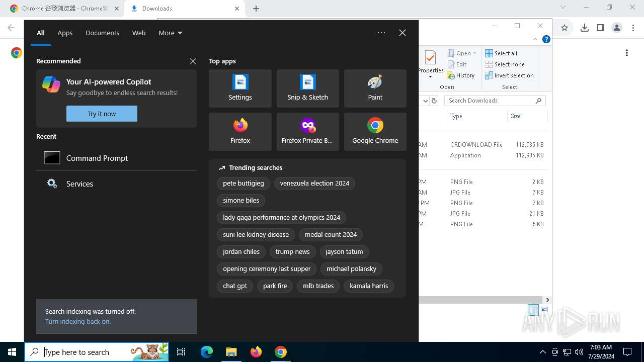This screenshot has height=362, width=644.
Task: Launch Snip & Sketch from Top apps
Action: tap(307, 88)
